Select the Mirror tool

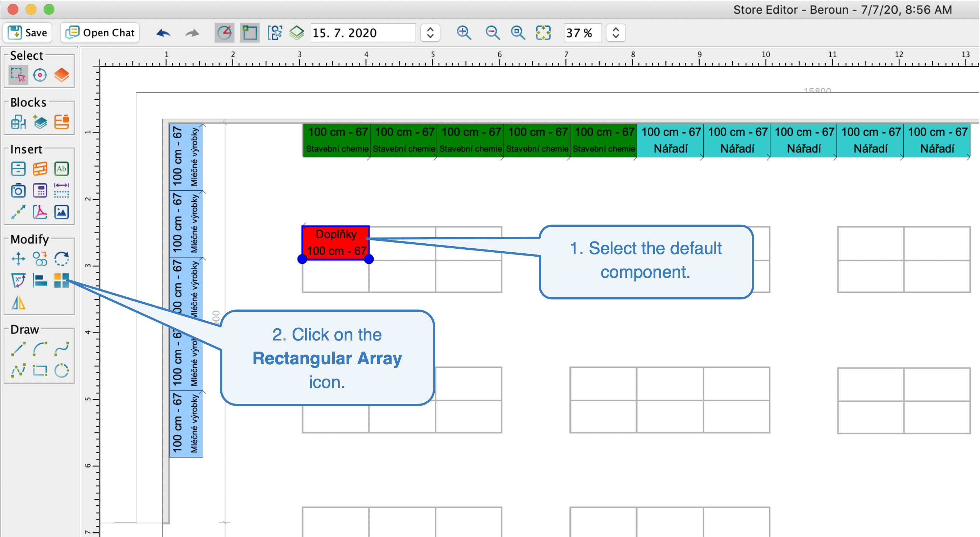pyautogui.click(x=18, y=303)
